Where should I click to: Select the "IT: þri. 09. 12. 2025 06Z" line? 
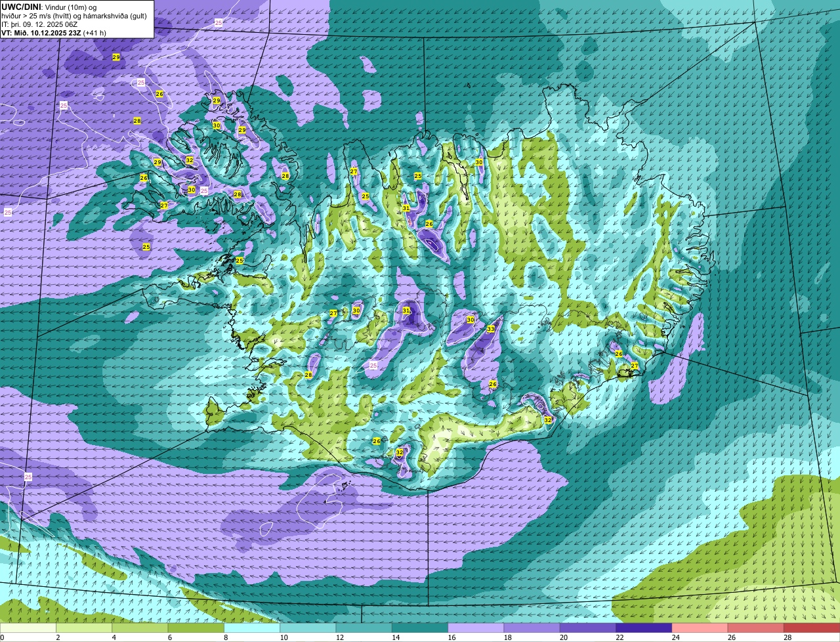[39, 24]
